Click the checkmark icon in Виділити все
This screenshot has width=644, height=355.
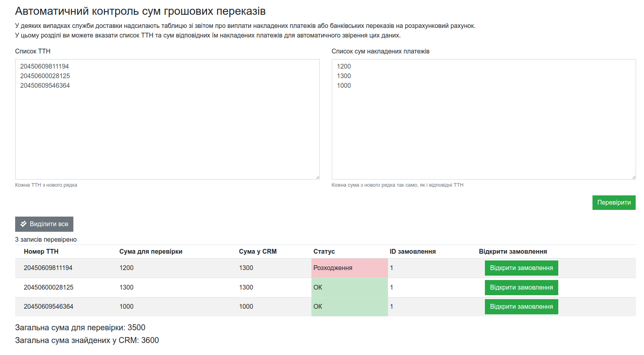coord(24,224)
